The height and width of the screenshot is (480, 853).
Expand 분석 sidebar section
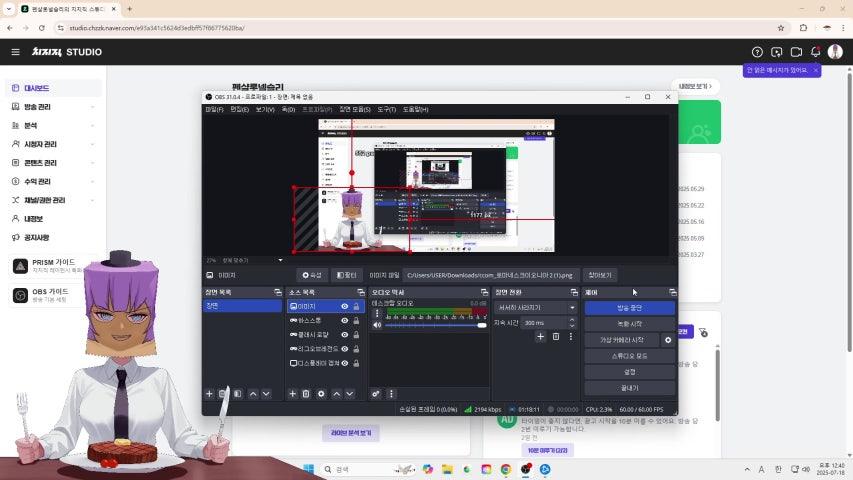[x=53, y=125]
